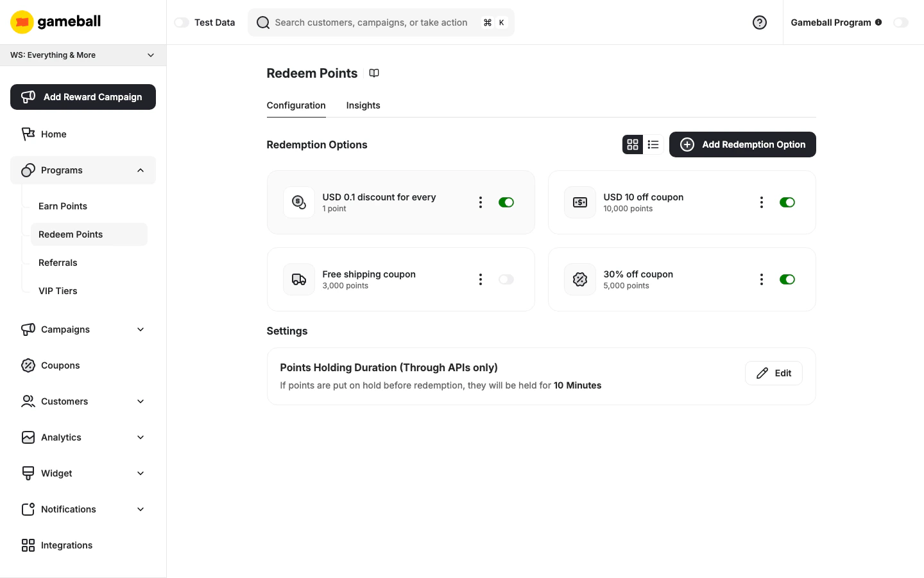Switch to grid view of redemption options
The height and width of the screenshot is (578, 924).
point(633,144)
